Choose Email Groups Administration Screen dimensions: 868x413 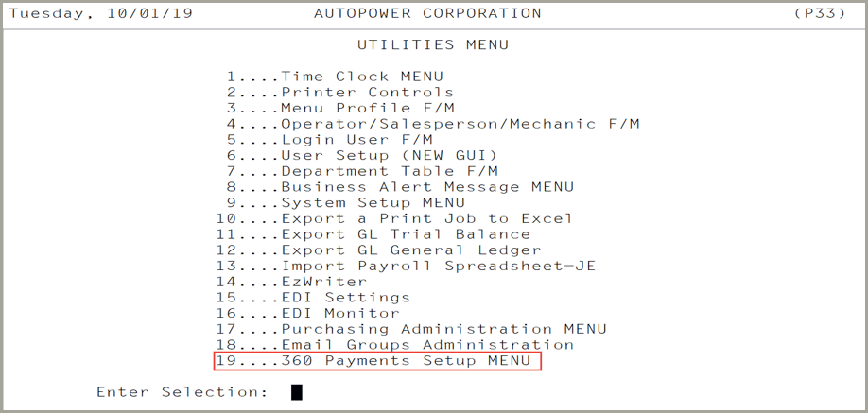[x=394, y=345]
